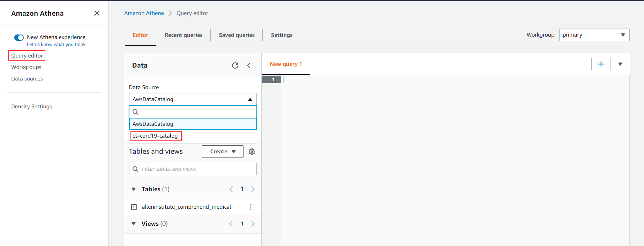Add a new query tab

(x=601, y=64)
